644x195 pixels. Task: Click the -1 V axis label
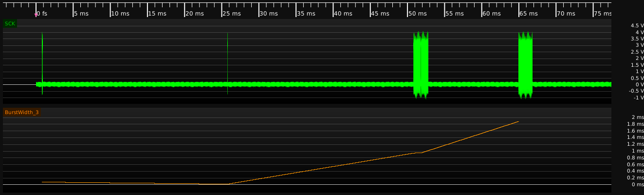[638, 97]
